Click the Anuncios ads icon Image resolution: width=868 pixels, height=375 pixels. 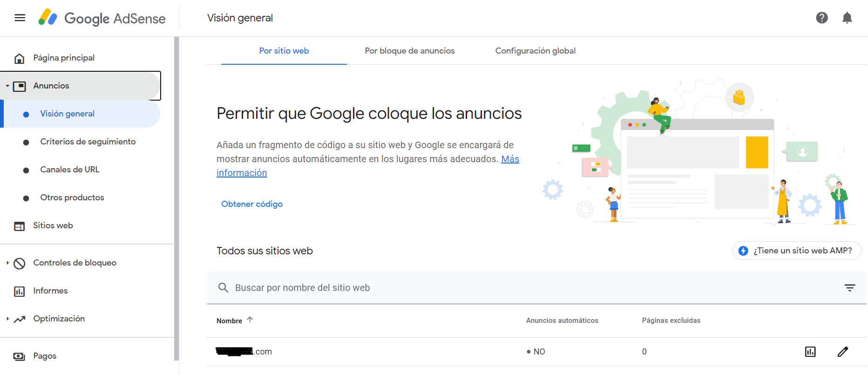19,86
